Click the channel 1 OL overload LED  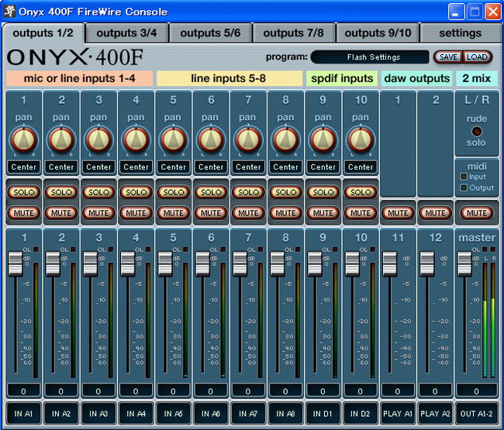36,249
